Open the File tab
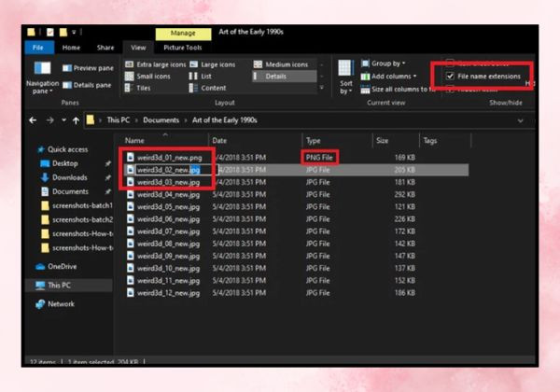560x392 pixels. (x=38, y=48)
